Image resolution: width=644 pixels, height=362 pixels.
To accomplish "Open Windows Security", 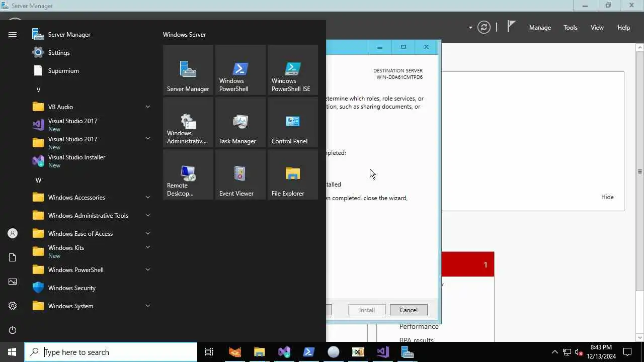I will click(x=92, y=288).
